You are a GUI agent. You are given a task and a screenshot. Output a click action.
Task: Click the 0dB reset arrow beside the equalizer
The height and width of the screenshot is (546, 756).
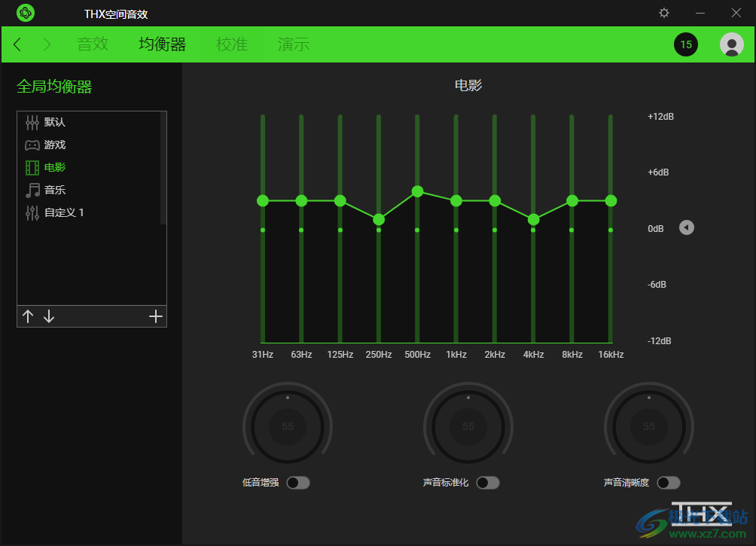(686, 227)
